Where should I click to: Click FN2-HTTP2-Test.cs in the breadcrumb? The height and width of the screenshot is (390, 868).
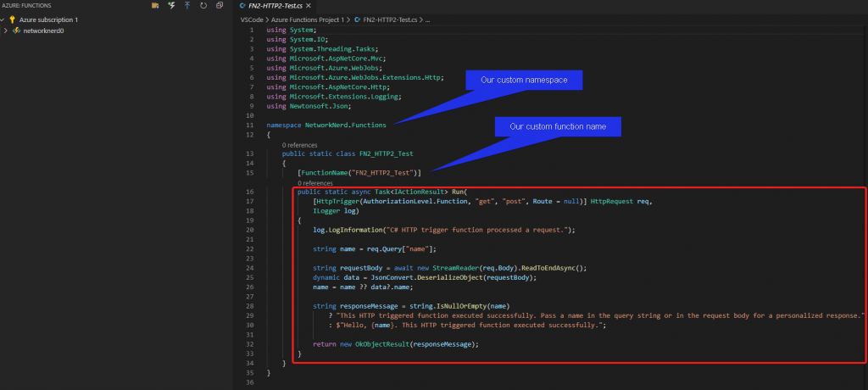coord(390,19)
